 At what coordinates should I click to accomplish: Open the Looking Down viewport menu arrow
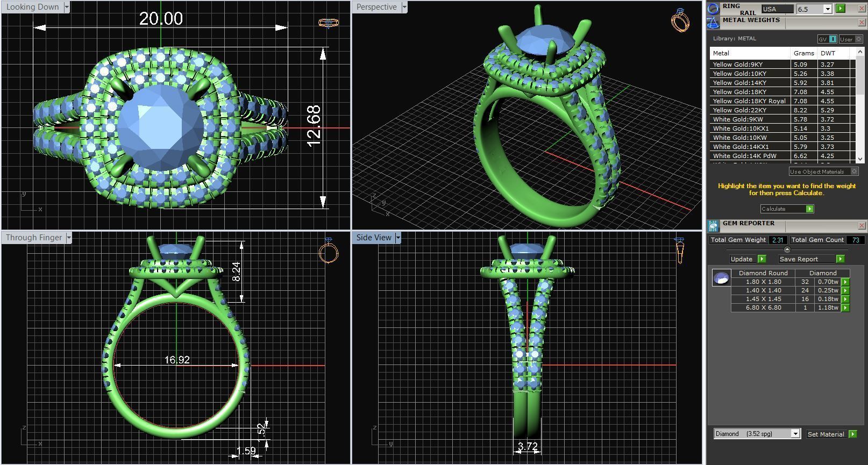67,7
